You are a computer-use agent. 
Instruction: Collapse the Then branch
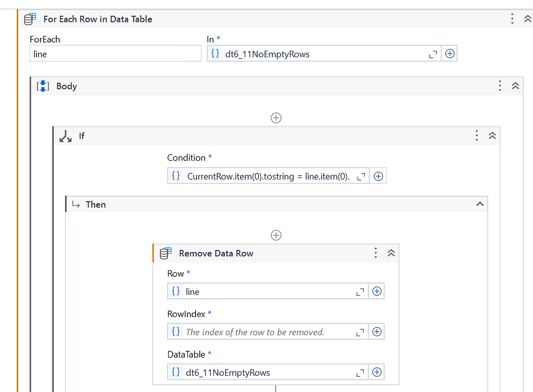pos(480,204)
